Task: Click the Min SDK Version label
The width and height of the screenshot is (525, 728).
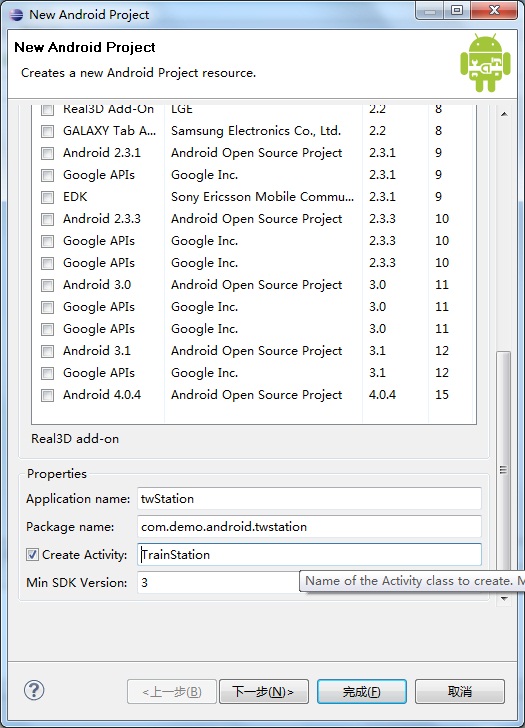Action: tap(77, 582)
